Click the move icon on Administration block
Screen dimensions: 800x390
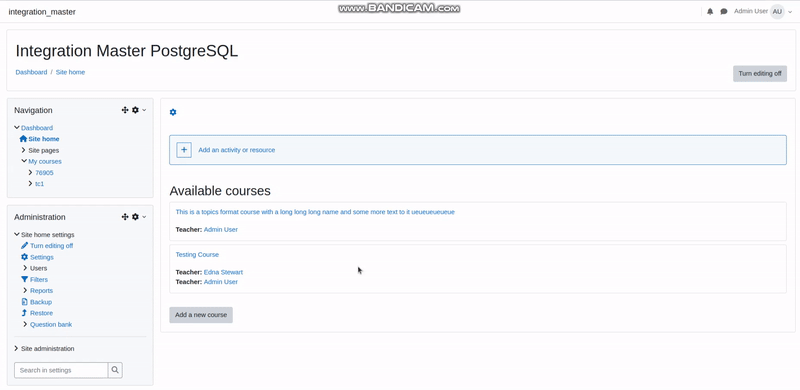(124, 216)
